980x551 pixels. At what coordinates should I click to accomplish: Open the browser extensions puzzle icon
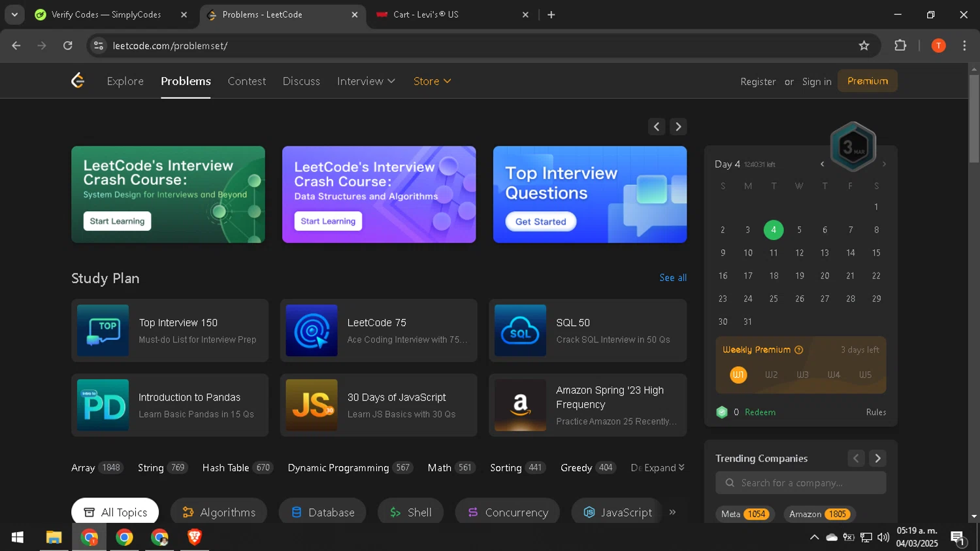(x=900, y=46)
